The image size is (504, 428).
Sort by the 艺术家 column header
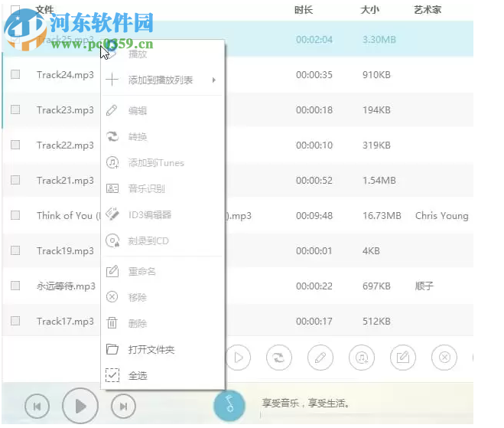(428, 10)
